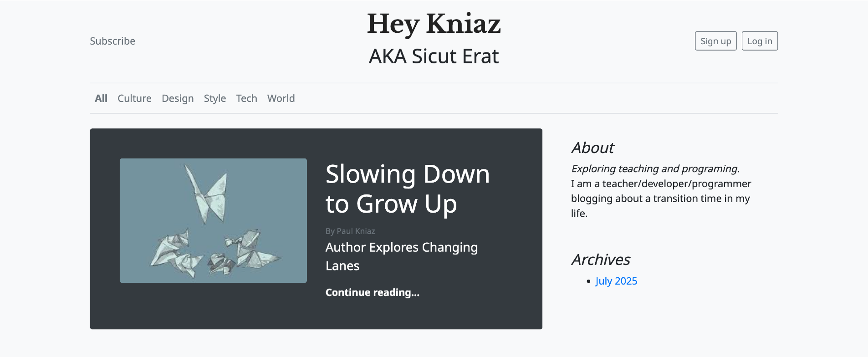
Task: Click the About sidebar heading
Action: [592, 148]
